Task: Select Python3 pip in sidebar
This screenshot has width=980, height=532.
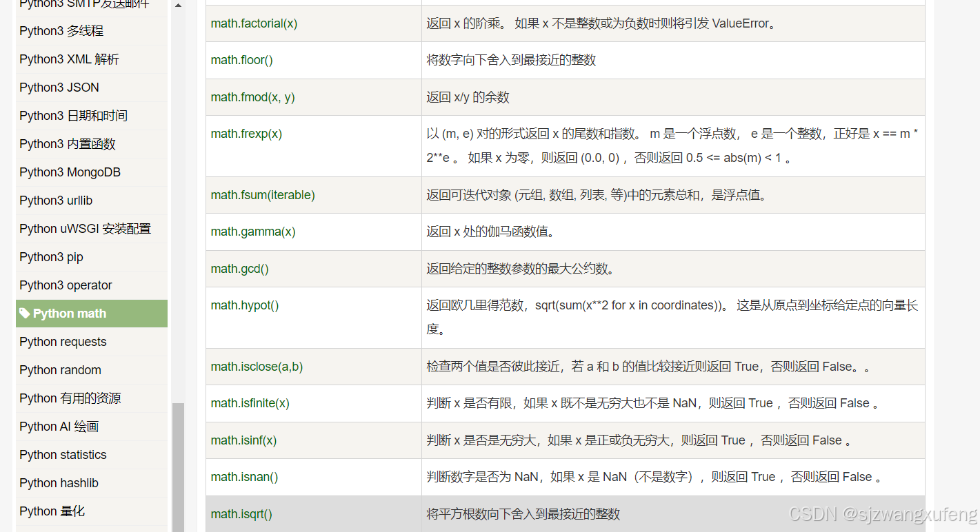Action: 51,256
